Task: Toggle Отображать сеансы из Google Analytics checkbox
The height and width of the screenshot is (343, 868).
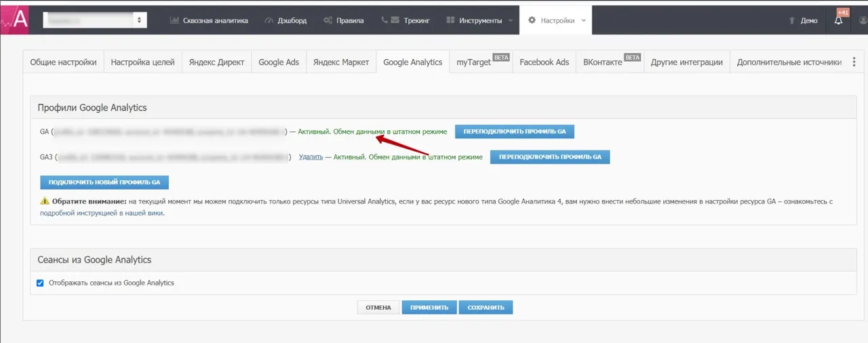Action: (x=40, y=283)
